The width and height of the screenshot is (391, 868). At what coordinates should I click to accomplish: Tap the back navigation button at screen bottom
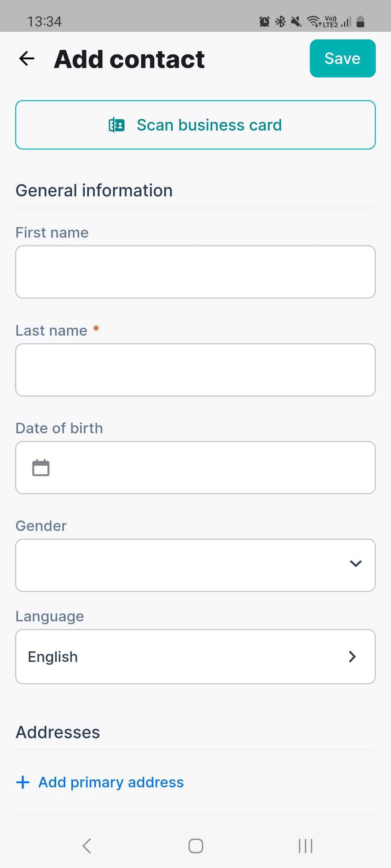[x=87, y=845]
